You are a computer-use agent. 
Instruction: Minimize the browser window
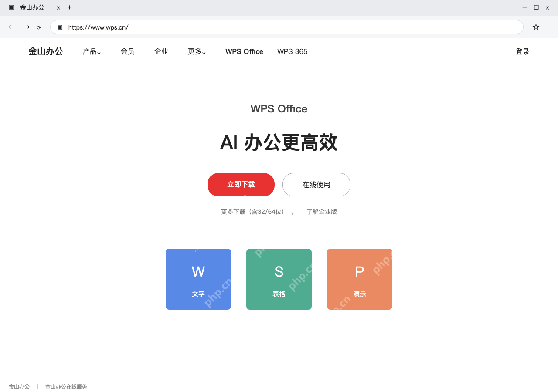tap(524, 7)
